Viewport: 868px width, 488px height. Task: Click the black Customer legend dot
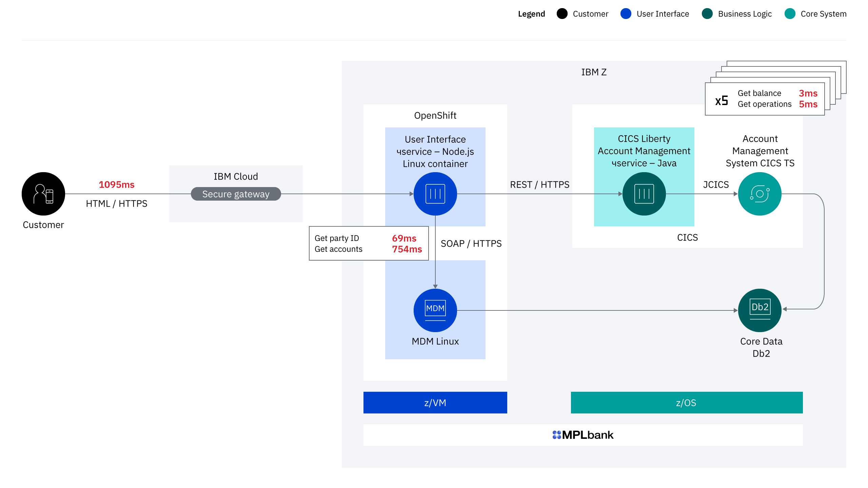click(562, 14)
